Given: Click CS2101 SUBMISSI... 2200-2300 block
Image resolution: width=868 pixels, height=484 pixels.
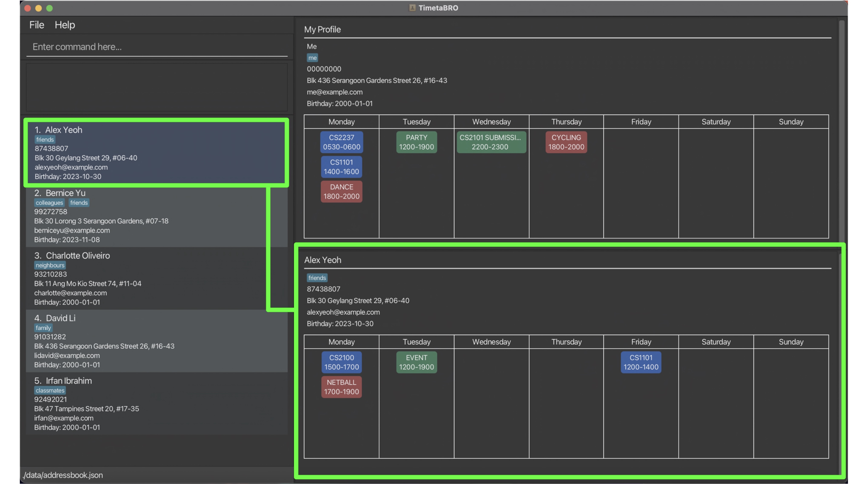Looking at the screenshot, I should click(491, 142).
